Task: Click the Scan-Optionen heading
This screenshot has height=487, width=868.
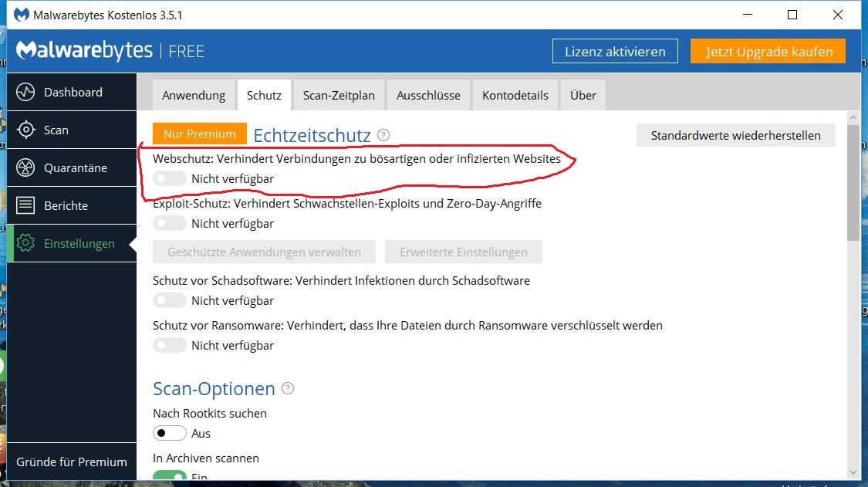Action: click(214, 388)
